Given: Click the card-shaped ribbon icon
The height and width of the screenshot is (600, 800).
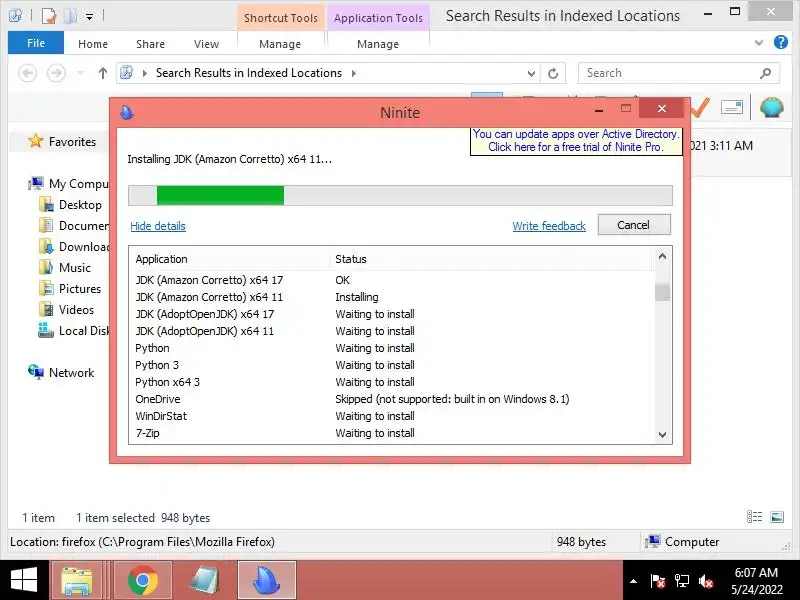Looking at the screenshot, I should 732,107.
